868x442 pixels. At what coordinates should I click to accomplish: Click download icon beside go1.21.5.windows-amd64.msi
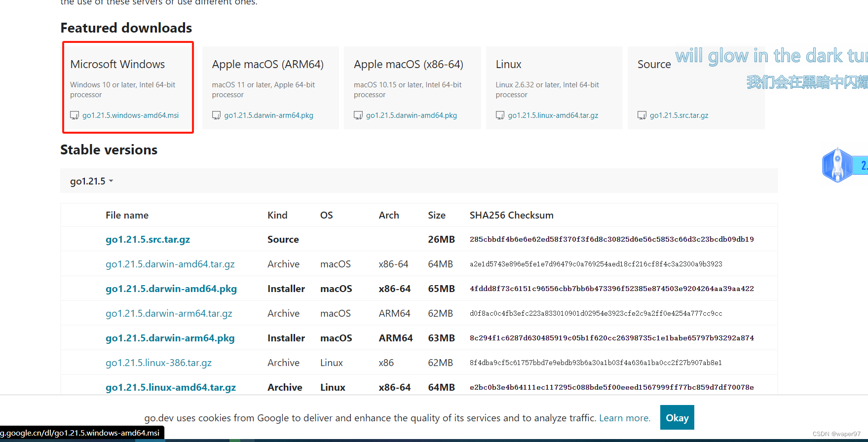pyautogui.click(x=75, y=115)
